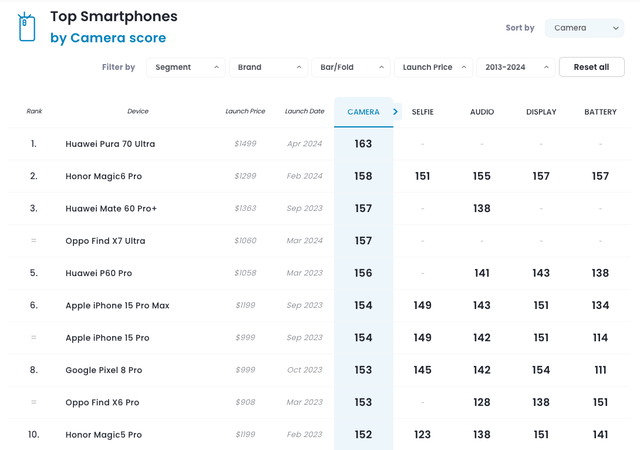Screen dimensions: 640x450
Task: Click the Apple iPhone 15 Pro Max link
Action: 117,305
